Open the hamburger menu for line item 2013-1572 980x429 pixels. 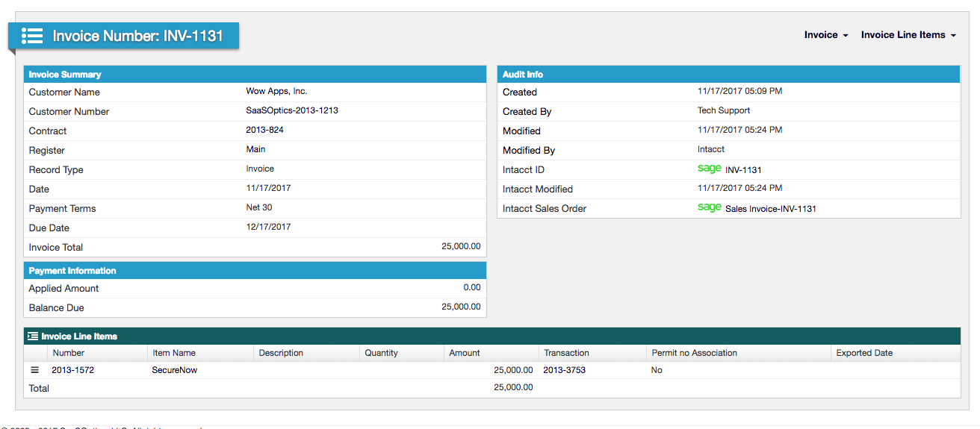point(34,370)
